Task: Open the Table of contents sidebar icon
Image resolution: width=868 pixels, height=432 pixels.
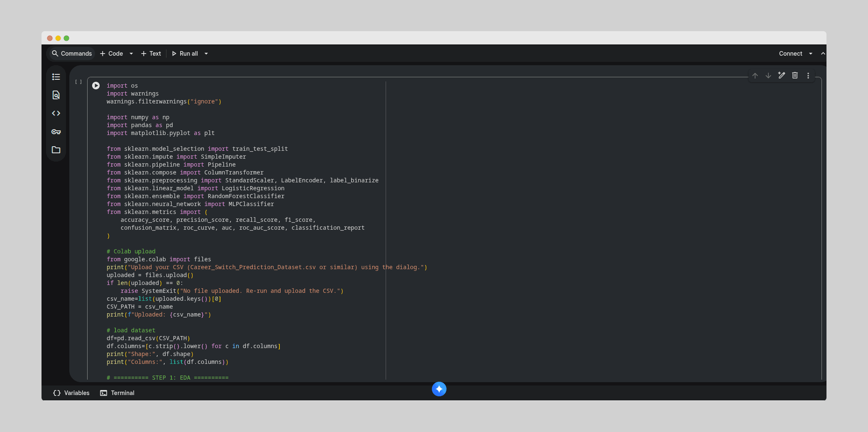Action: 56,77
